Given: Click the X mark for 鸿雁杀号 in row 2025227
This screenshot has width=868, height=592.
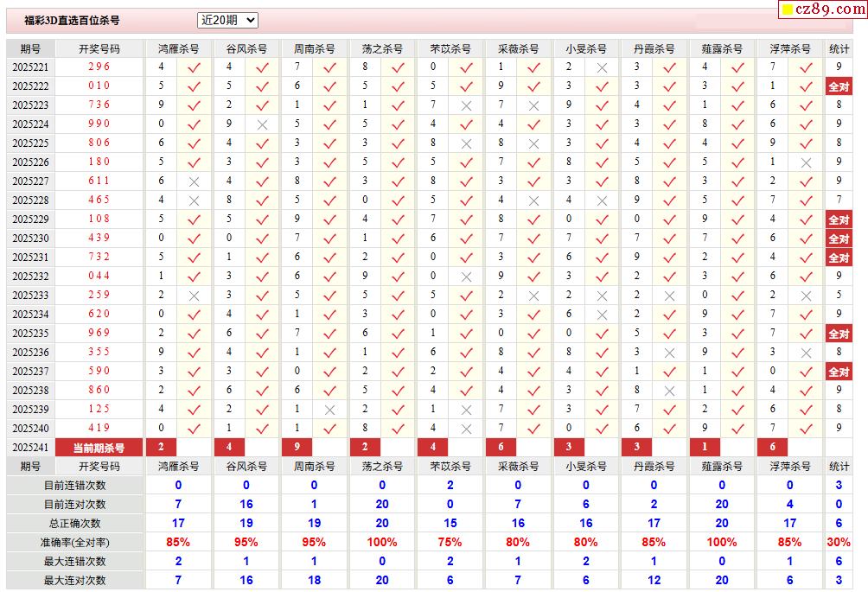Looking at the screenshot, I should pyautogui.click(x=194, y=182).
